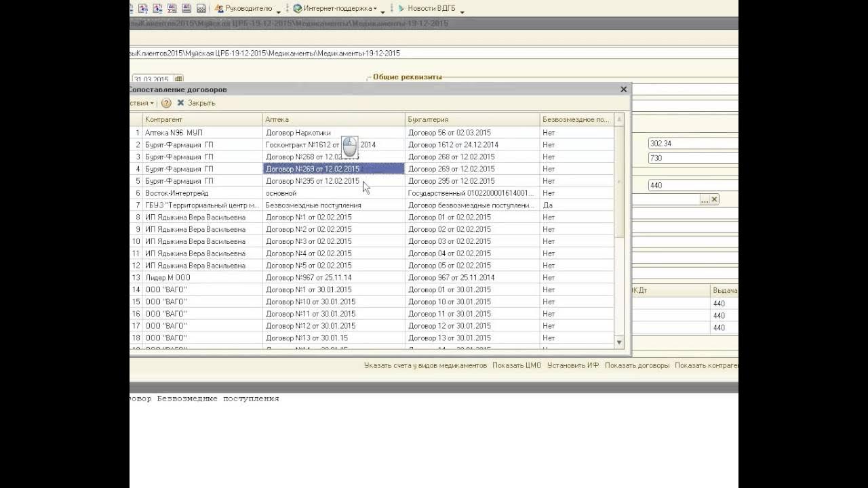Clear field with the small X button
The width and height of the screenshot is (868, 488).
pos(714,200)
